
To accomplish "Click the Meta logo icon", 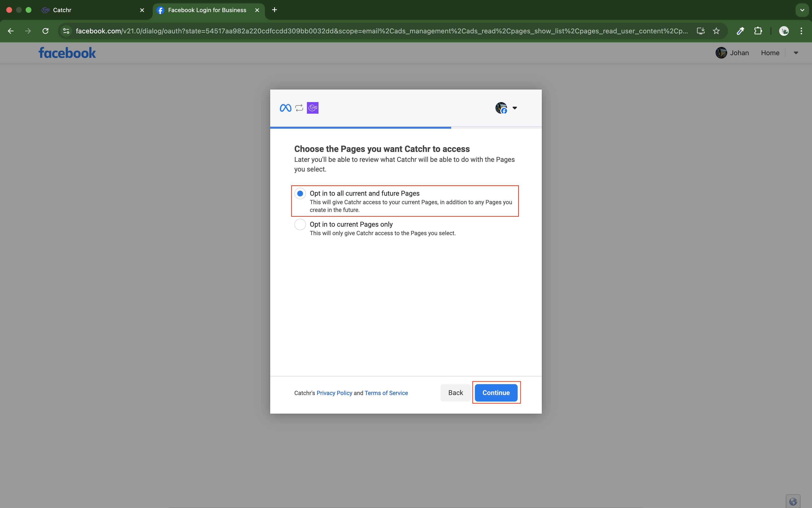I will coord(286,108).
